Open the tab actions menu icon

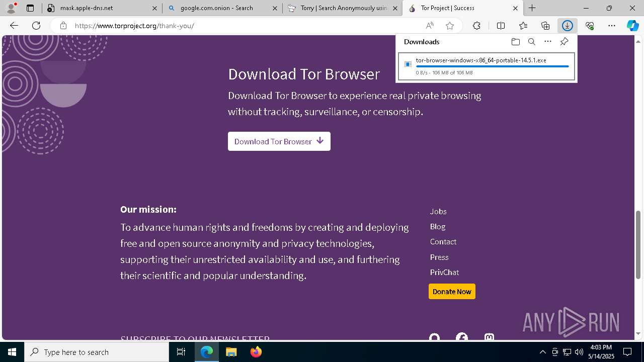coord(30,8)
